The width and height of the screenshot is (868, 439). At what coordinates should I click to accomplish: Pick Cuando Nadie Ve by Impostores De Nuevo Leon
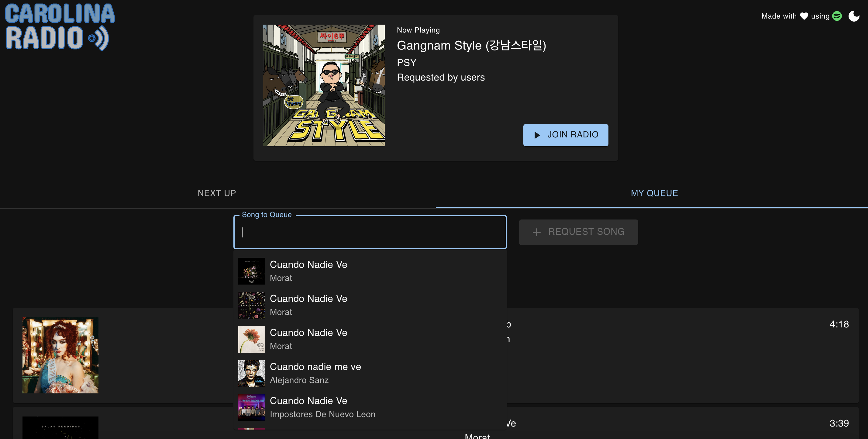[322, 407]
